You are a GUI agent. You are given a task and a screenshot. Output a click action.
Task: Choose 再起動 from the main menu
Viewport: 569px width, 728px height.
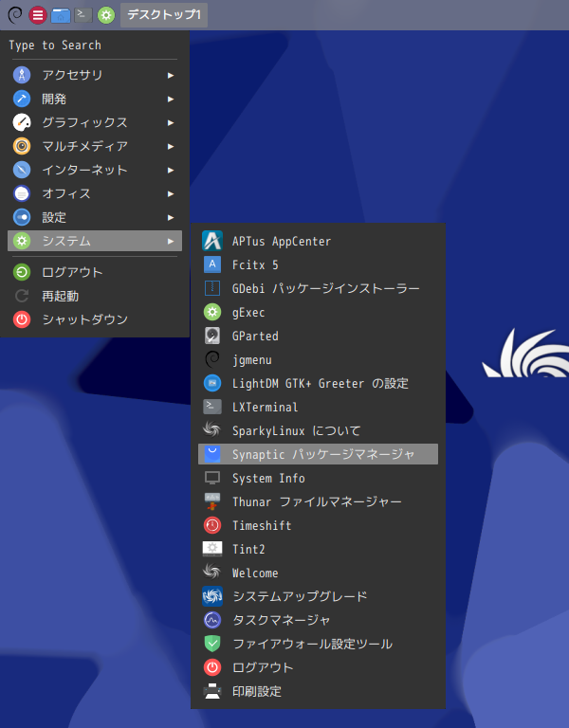[x=95, y=296]
